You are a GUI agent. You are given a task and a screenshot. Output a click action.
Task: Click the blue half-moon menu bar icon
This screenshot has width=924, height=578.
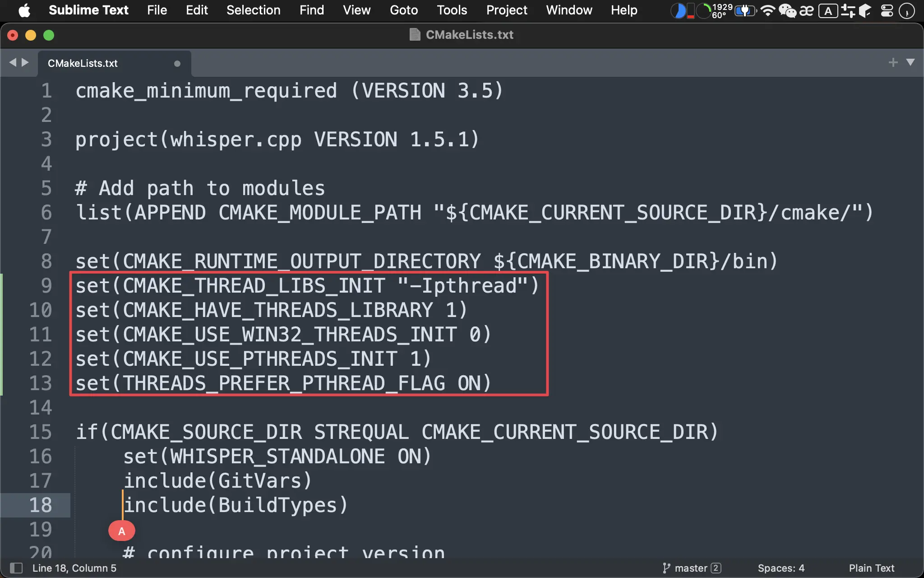click(678, 10)
